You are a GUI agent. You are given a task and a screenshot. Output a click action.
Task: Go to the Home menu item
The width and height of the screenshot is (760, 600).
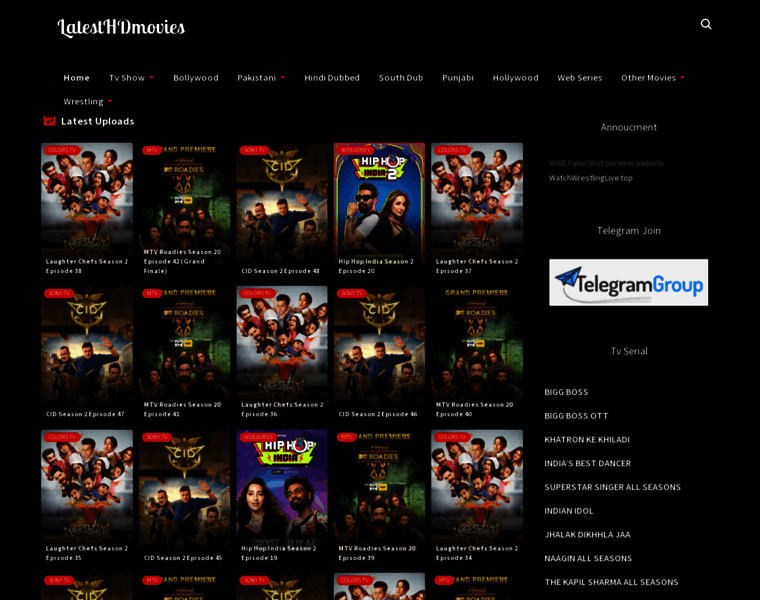pos(77,78)
